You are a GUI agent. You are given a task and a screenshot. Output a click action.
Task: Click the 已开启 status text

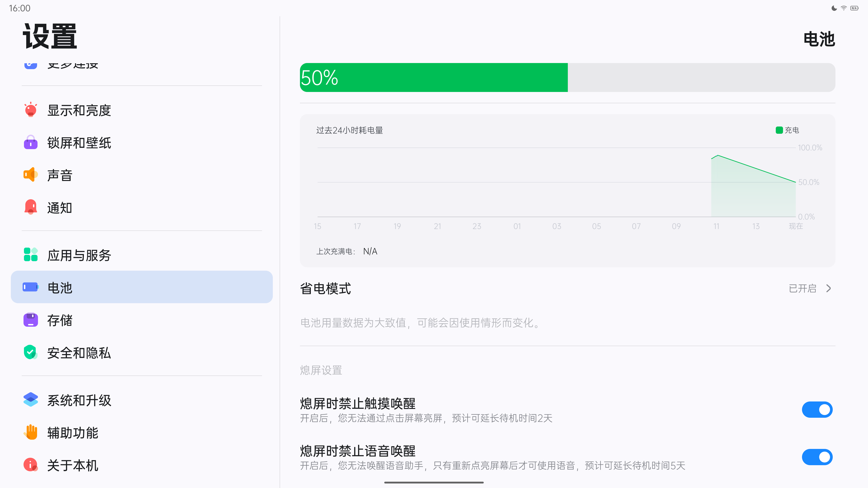[x=802, y=288]
